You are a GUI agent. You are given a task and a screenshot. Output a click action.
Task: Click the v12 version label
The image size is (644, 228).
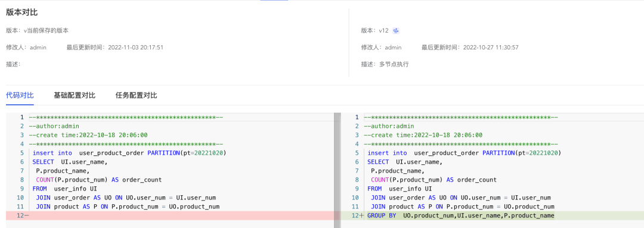[x=383, y=31]
